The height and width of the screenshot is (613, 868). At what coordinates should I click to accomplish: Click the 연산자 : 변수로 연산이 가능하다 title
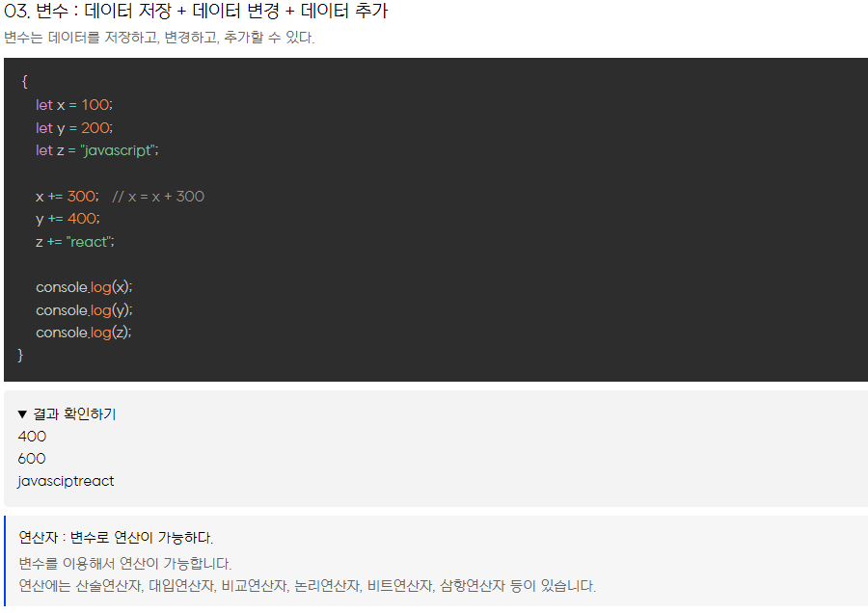pos(116,537)
